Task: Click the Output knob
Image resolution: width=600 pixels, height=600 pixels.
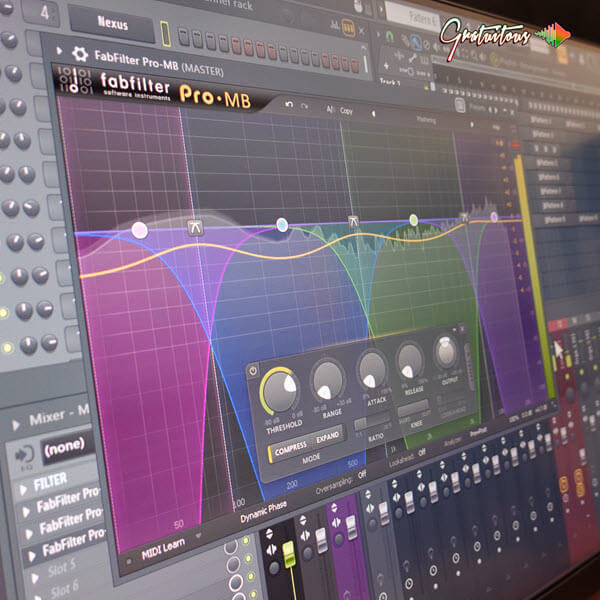Action: tap(445, 352)
